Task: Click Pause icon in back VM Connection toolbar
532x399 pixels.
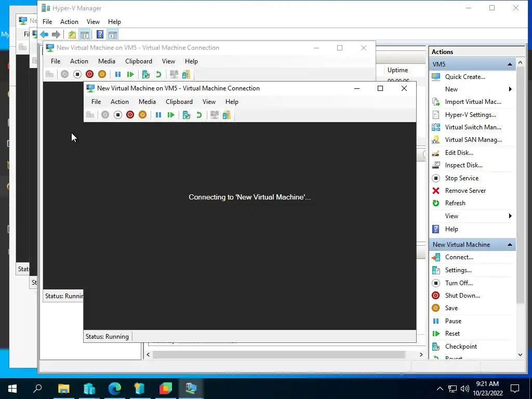Action: [118, 74]
